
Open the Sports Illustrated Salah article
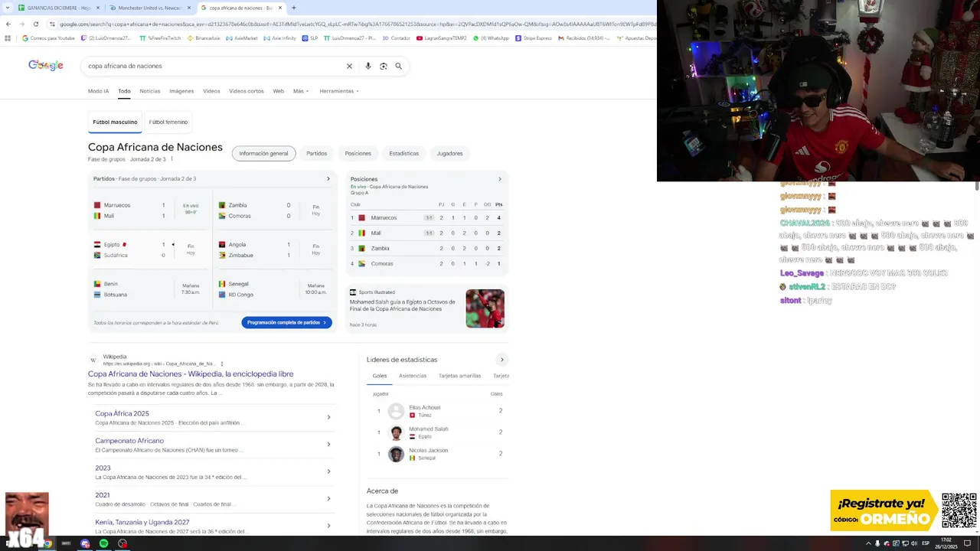[x=403, y=305]
